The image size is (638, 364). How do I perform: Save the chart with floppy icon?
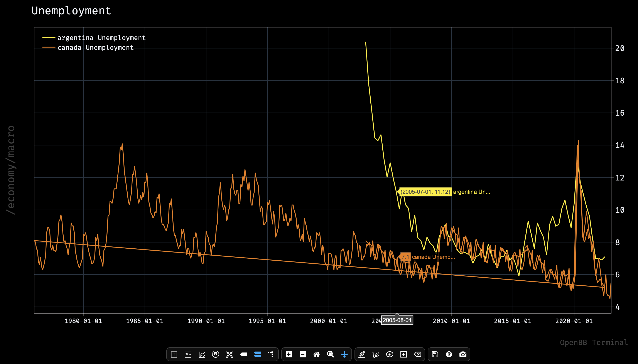tap(435, 354)
